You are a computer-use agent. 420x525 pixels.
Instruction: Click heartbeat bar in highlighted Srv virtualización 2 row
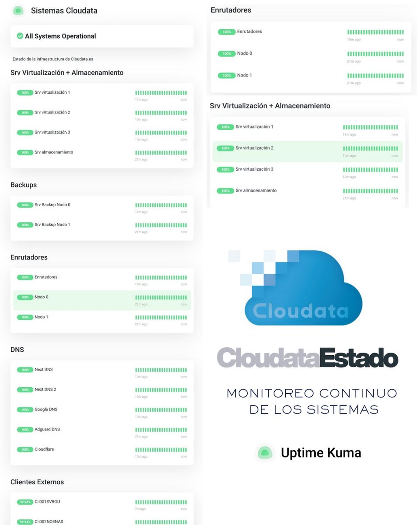370,149
